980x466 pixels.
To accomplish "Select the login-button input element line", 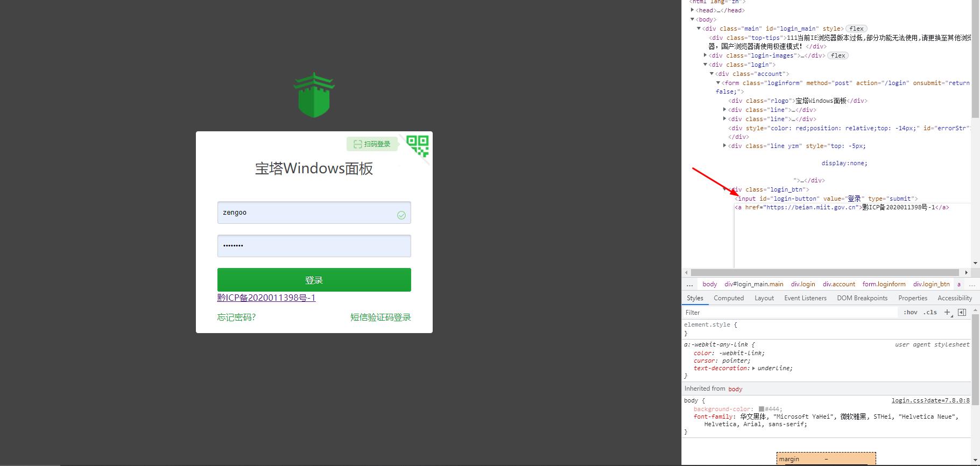I will click(826, 199).
